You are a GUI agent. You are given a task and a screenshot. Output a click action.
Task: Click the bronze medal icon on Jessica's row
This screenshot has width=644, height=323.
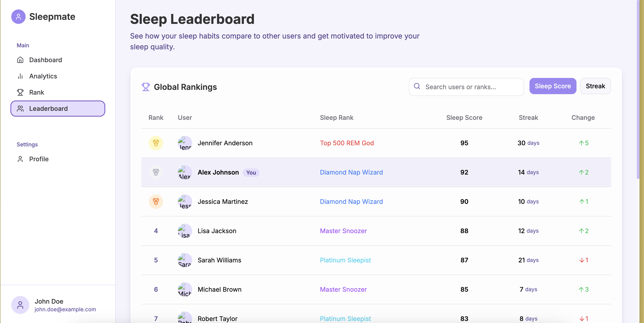coord(156,201)
